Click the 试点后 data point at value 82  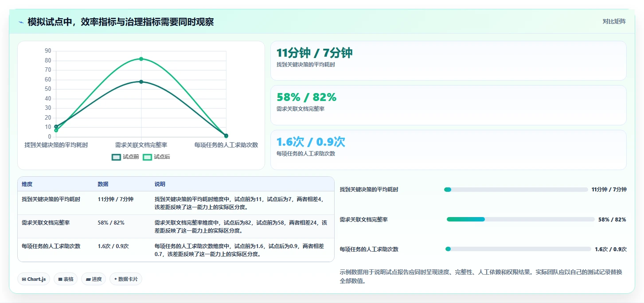point(141,59)
